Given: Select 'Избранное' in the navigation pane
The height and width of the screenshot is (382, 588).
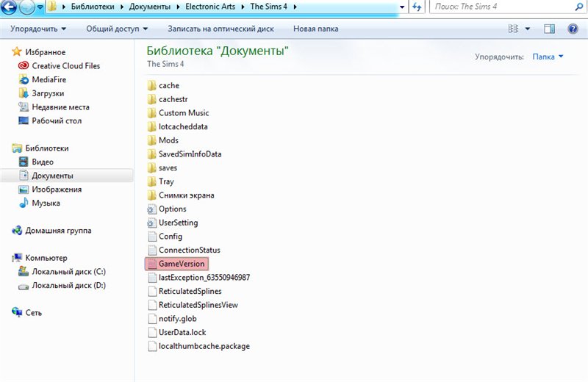Looking at the screenshot, I should [x=45, y=52].
